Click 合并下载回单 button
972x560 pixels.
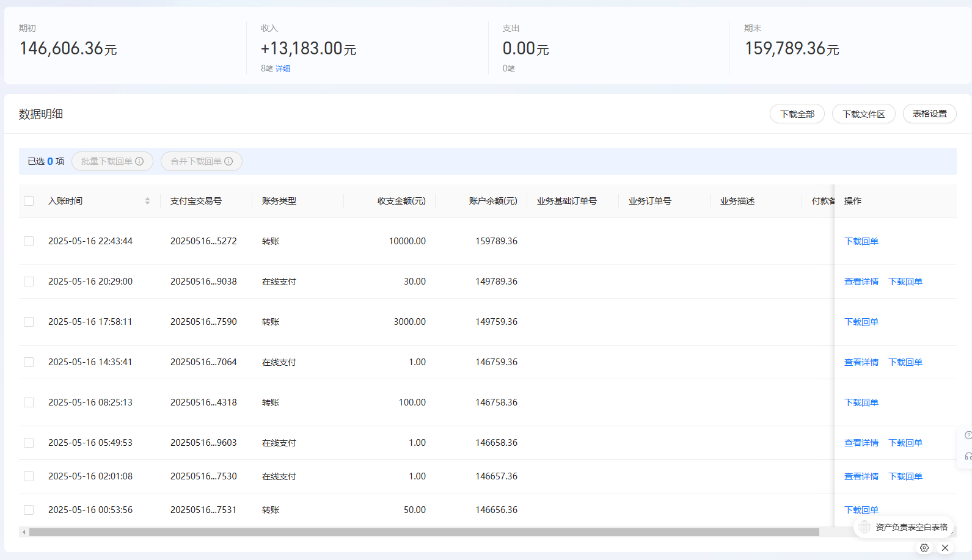202,161
